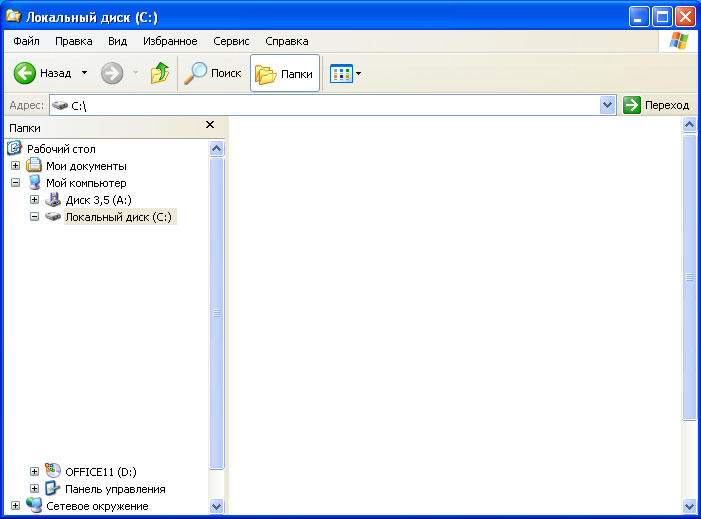Open the Избранное menu
The image size is (701, 519).
(x=170, y=41)
